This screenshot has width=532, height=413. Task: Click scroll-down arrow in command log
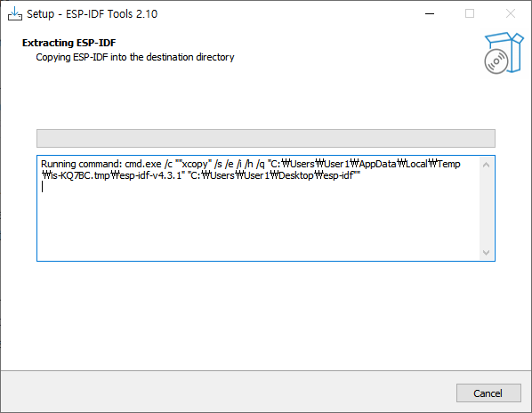[486, 253]
